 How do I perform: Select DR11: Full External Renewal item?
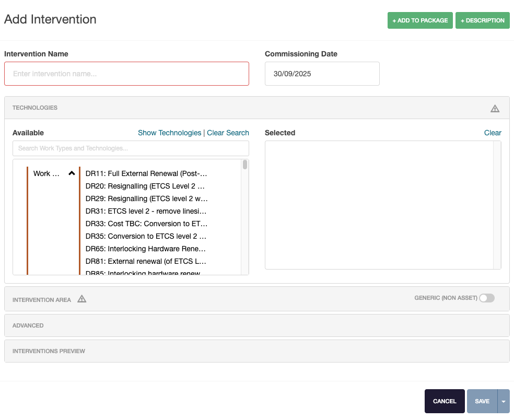pyautogui.click(x=146, y=173)
